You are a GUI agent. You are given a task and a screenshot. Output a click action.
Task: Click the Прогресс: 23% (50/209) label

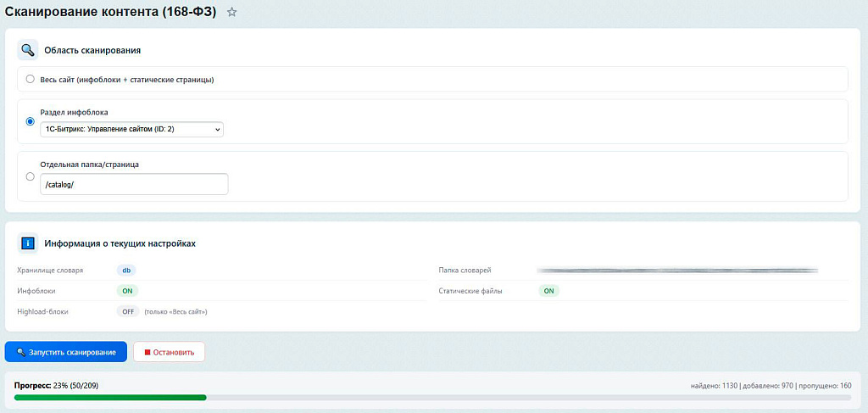[56, 386]
